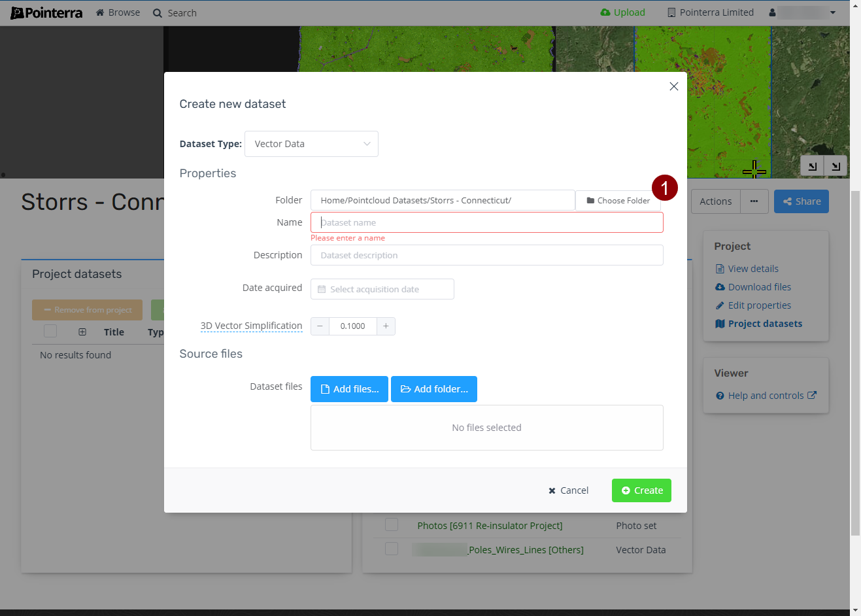Click the Dataset description field

pyautogui.click(x=486, y=255)
